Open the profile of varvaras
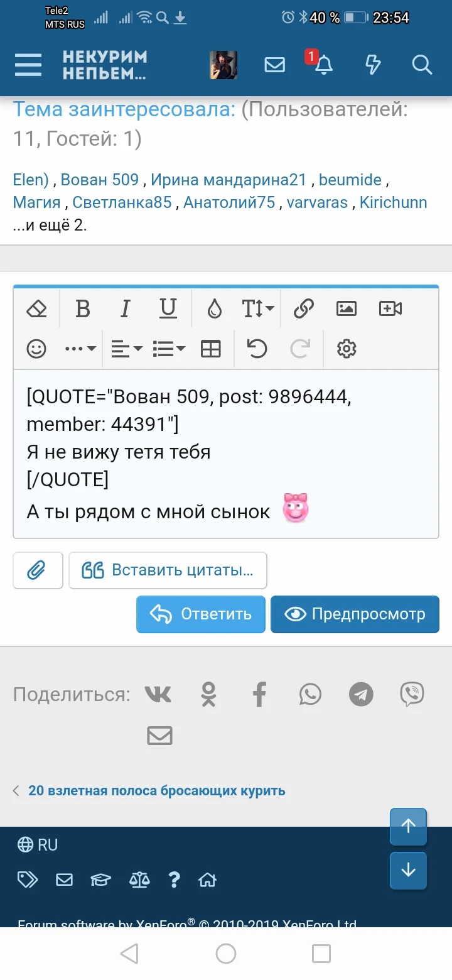 pyautogui.click(x=317, y=203)
